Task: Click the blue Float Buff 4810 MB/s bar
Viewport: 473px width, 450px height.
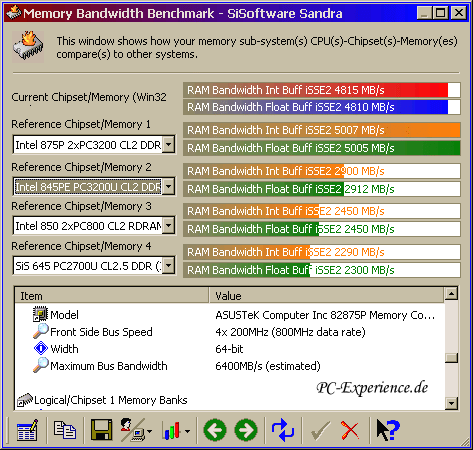Action: pos(322,107)
